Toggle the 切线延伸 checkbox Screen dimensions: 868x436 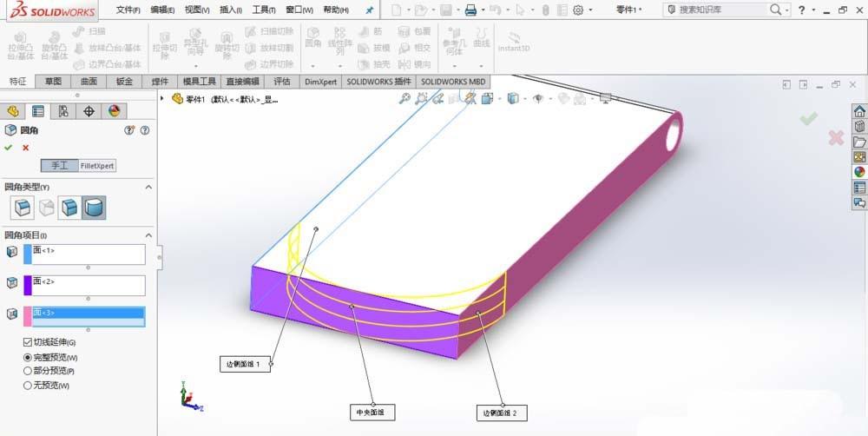28,342
